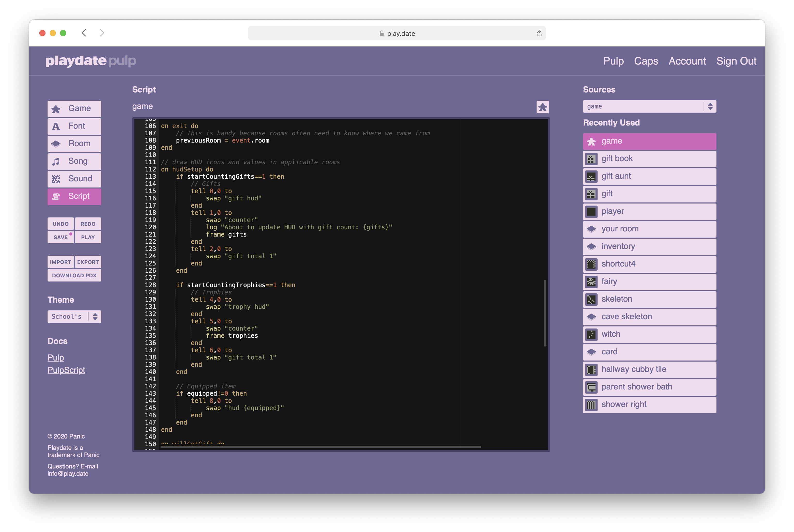Open the School's theme dropdown
The width and height of the screenshot is (794, 532).
pyautogui.click(x=74, y=317)
